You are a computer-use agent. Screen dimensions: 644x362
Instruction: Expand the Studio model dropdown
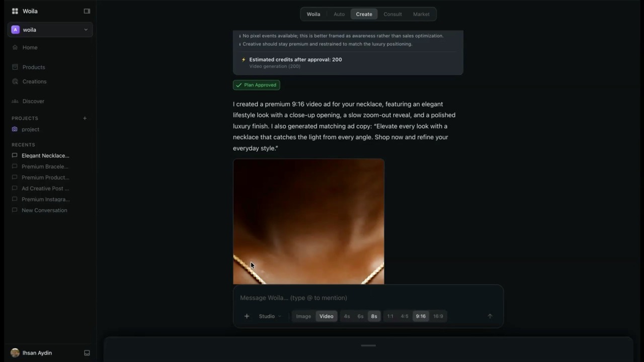pos(270,316)
